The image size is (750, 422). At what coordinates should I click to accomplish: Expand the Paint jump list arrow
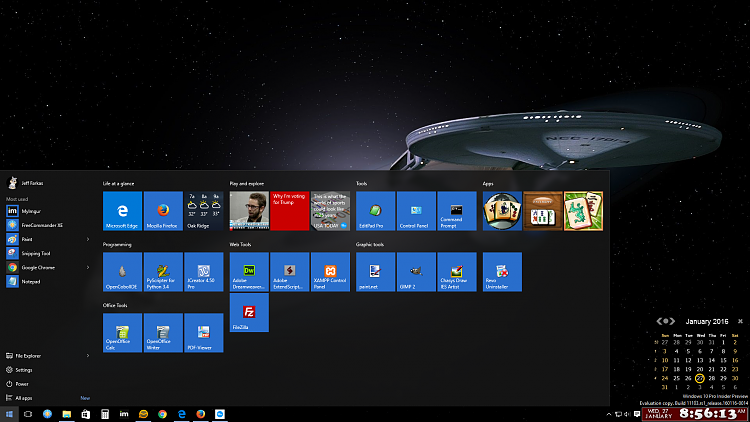tap(88, 239)
